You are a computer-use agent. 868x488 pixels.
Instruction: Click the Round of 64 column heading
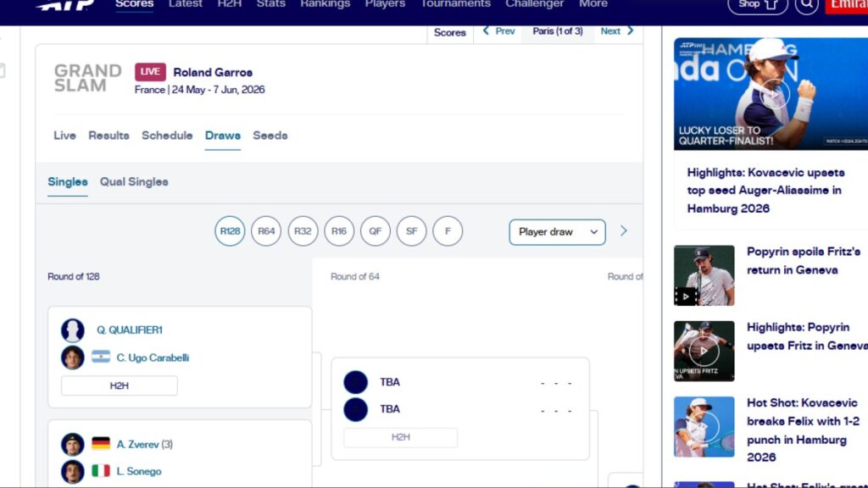355,277
